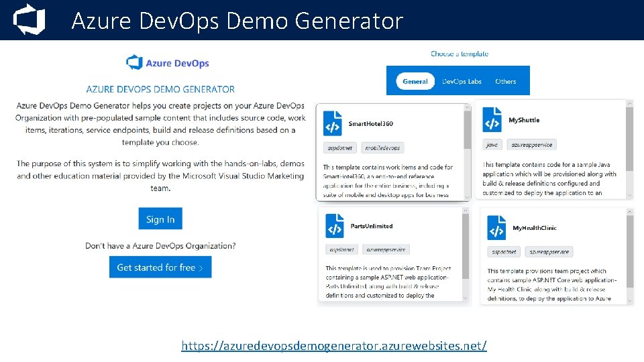
Task: Click the aspdotnet tag on SmartHotel360
Action: coord(339,147)
